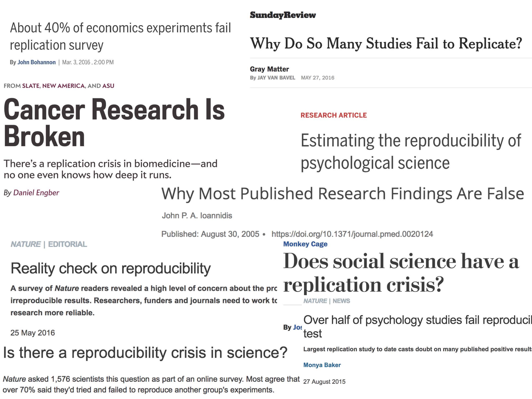Click John P. A. Ioannidis author name
532x399 pixels.
tap(197, 215)
